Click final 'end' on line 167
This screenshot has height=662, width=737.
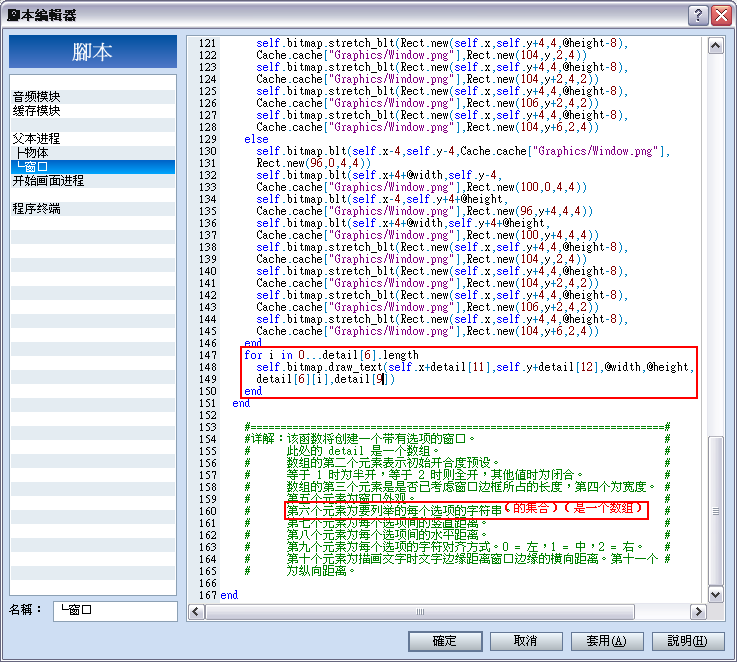tap(229, 595)
